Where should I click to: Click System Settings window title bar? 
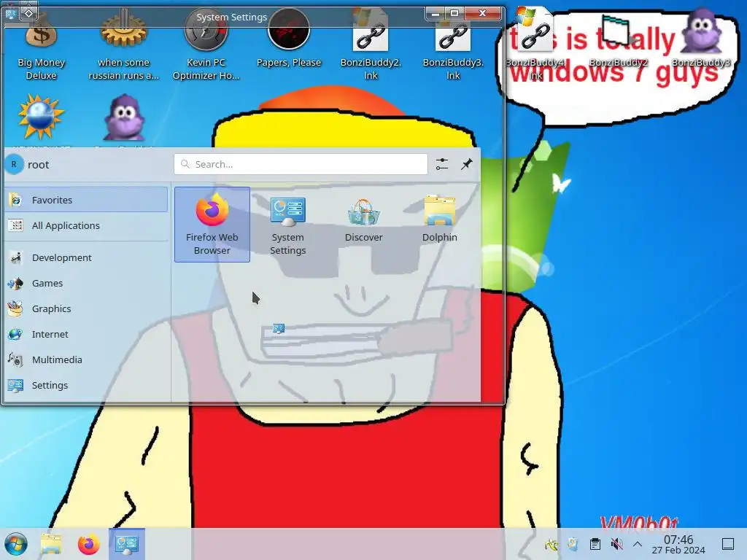[x=231, y=17]
